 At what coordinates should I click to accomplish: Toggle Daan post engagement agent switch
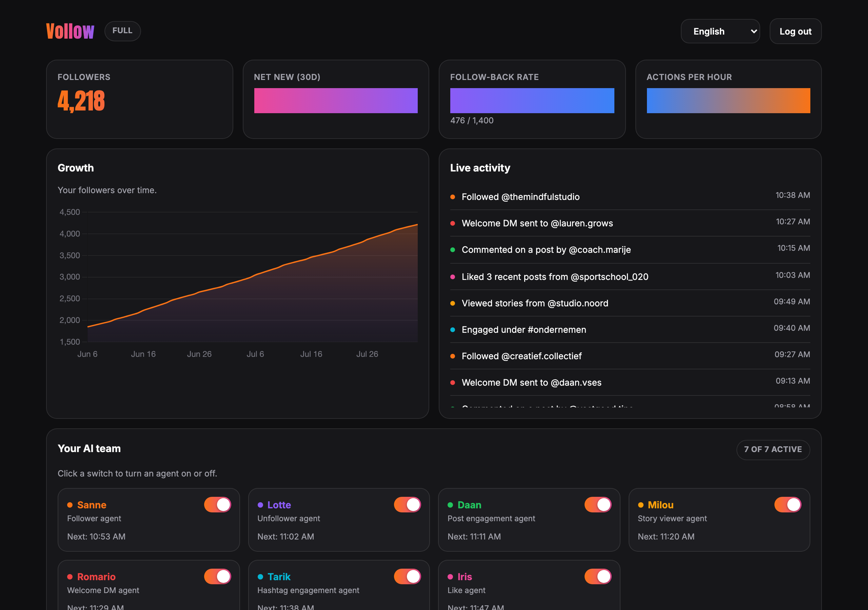(x=598, y=505)
